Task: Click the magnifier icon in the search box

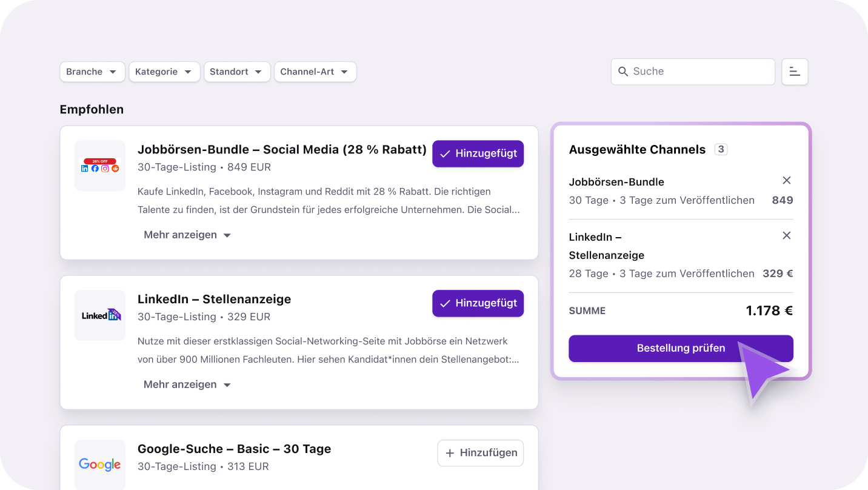Action: pos(623,72)
